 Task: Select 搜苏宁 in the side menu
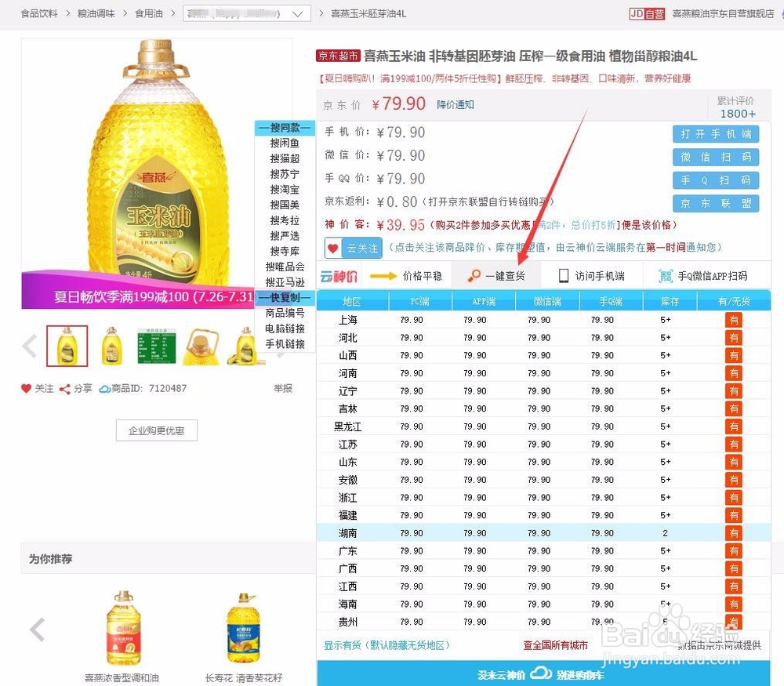tap(285, 174)
